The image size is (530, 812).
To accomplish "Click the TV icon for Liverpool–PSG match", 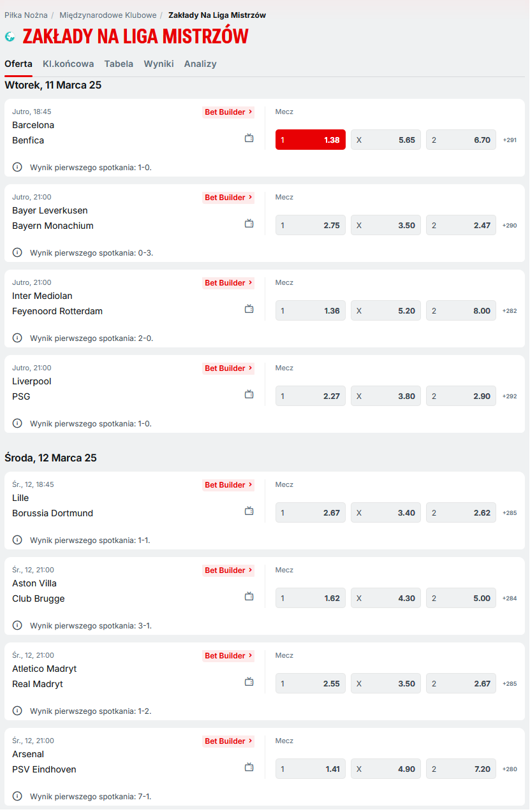I will pyautogui.click(x=249, y=394).
